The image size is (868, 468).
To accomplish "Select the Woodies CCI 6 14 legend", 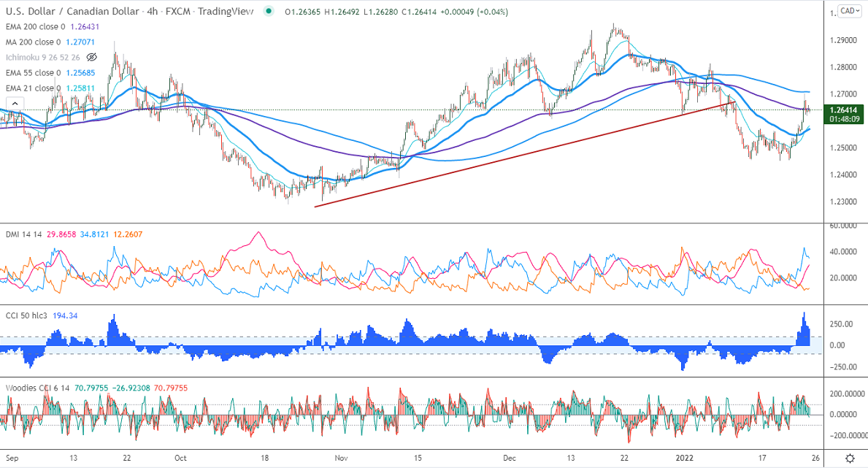I will (38, 388).
